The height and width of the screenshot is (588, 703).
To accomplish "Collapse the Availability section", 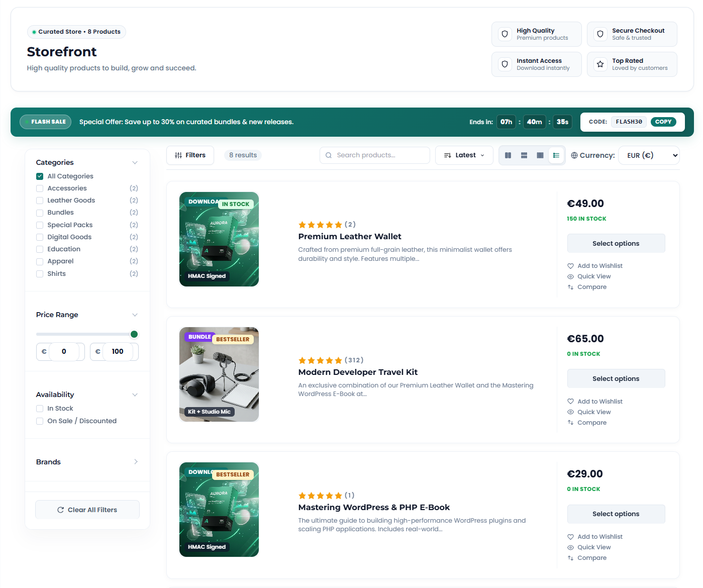I will pos(135,395).
